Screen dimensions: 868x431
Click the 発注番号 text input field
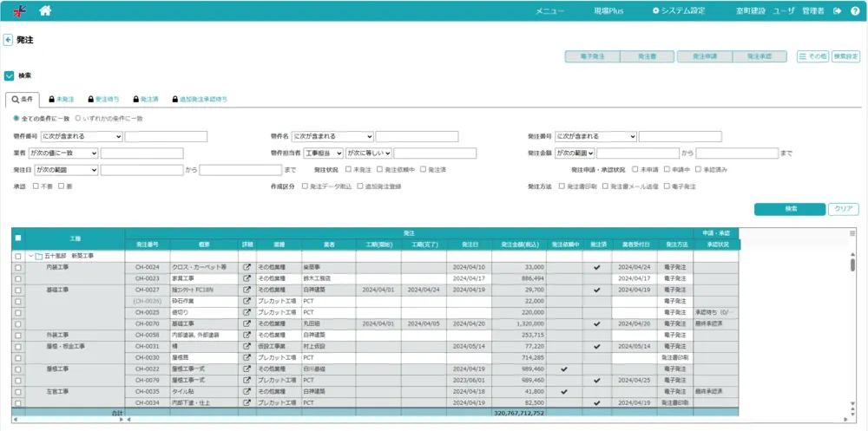[x=680, y=136]
